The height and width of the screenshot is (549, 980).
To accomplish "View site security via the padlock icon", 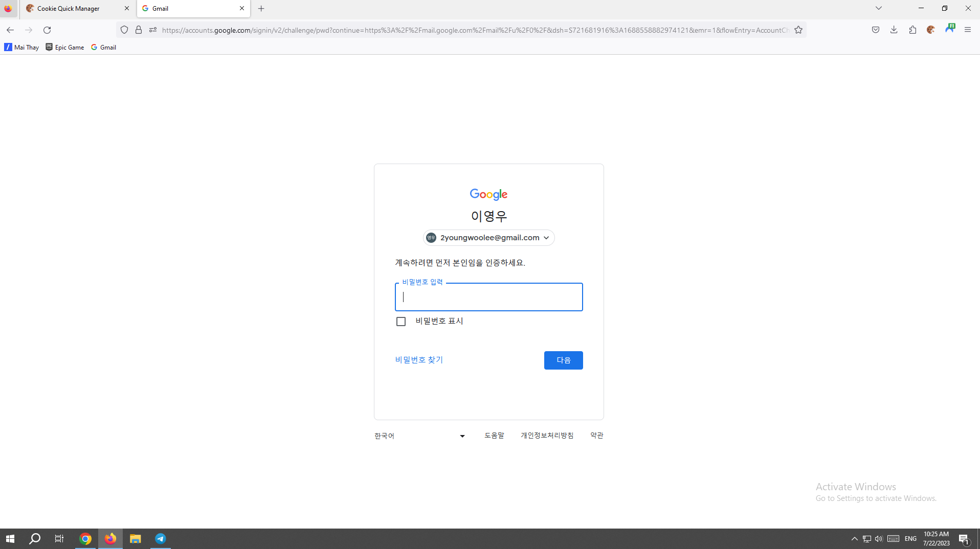I will pos(139,30).
